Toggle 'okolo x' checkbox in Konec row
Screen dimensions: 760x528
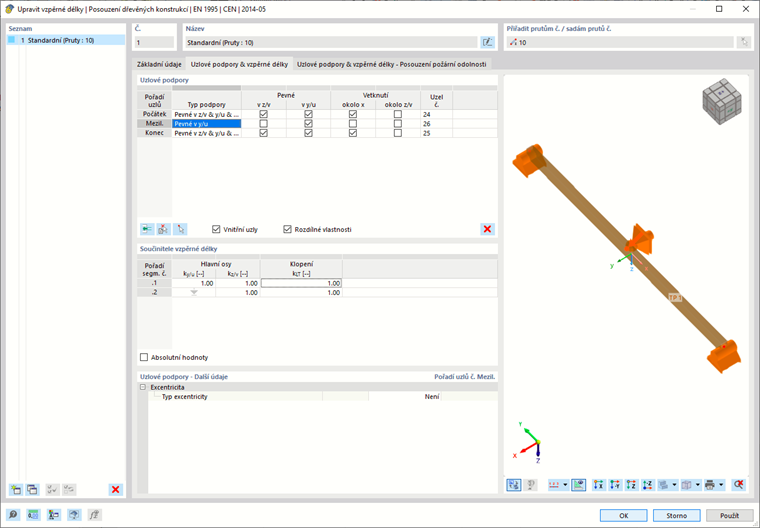point(353,133)
